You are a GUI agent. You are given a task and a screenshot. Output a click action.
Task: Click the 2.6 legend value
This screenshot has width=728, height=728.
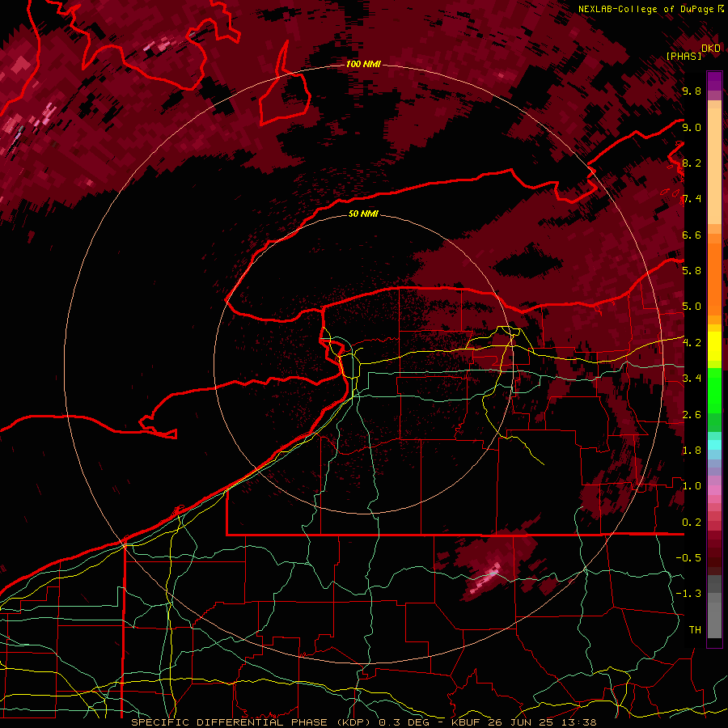pos(692,415)
